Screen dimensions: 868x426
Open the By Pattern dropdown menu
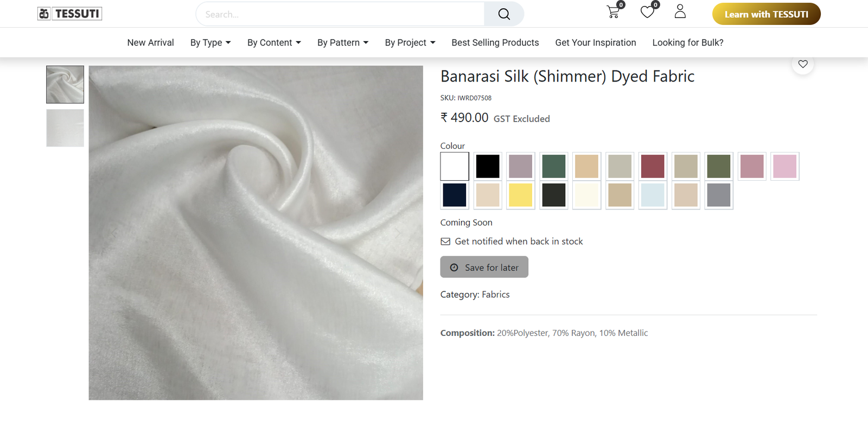(343, 42)
